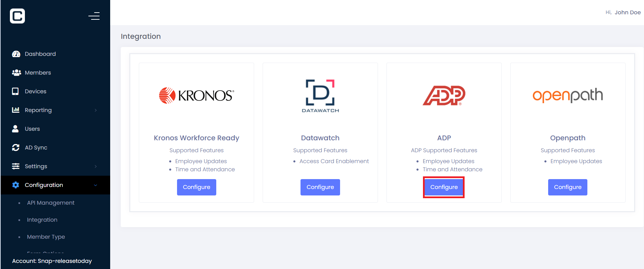
Task: Click the Datawatch logo
Action: [320, 96]
